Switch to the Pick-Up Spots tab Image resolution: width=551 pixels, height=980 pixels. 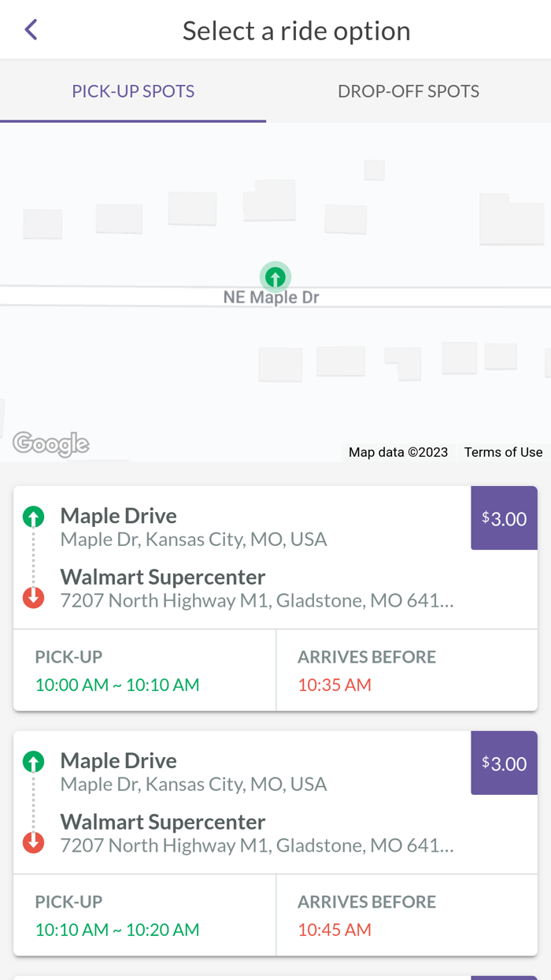tap(133, 91)
